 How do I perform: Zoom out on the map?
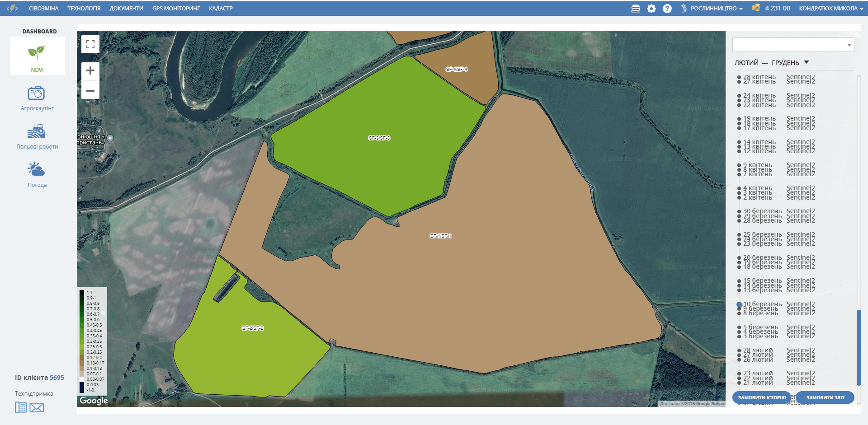pos(90,91)
